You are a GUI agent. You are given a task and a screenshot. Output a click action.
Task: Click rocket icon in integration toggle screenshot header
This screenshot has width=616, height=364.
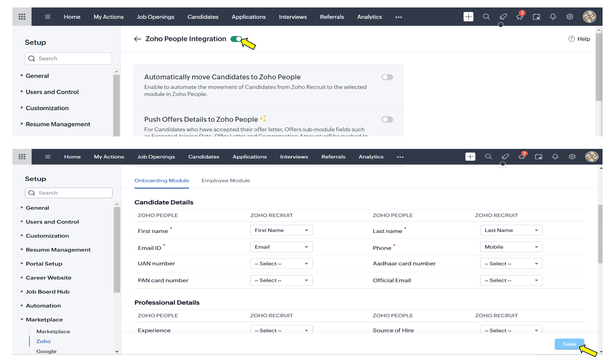(x=503, y=16)
